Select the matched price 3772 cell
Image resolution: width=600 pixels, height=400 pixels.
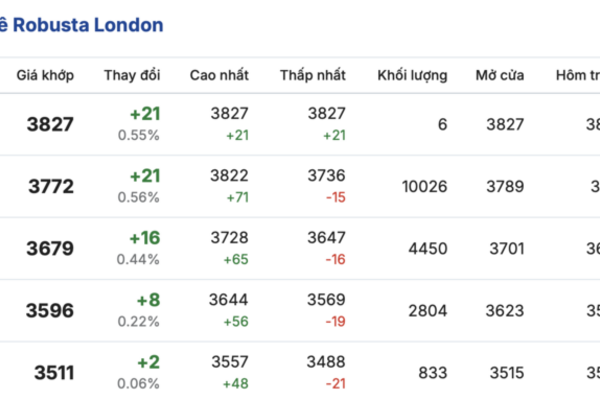[x=49, y=186]
